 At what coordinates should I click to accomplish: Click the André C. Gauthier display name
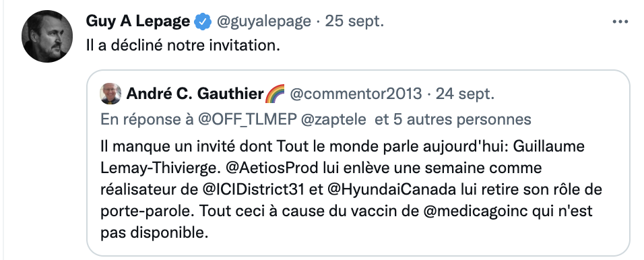(x=195, y=94)
